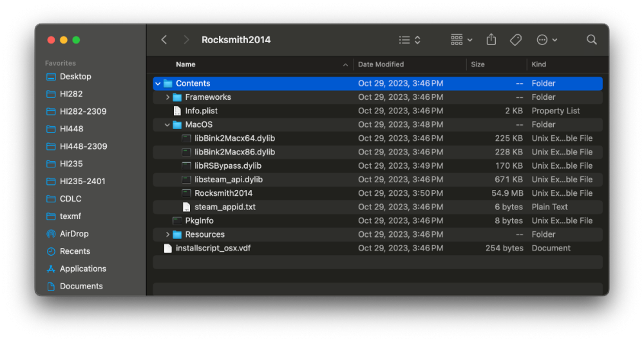Select the steam_appid.txt file

point(225,207)
